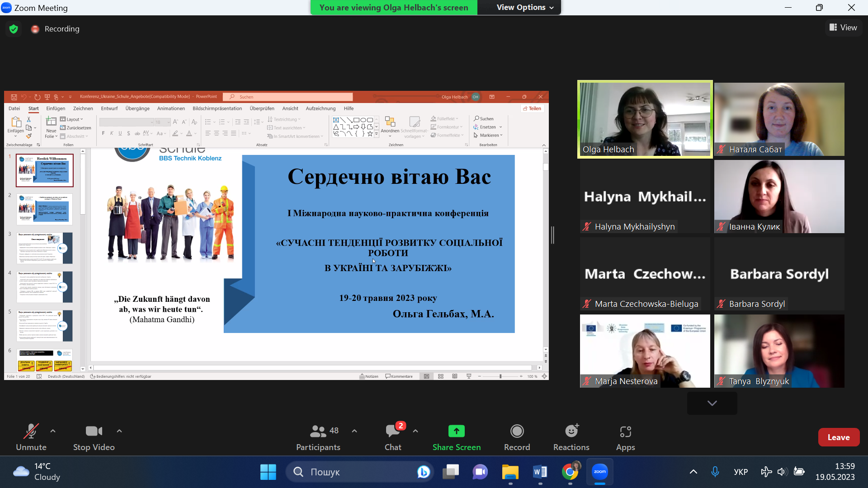The image size is (868, 488).
Task: Open the Bildschirmpräsentation ribbon tab
Action: point(217,108)
